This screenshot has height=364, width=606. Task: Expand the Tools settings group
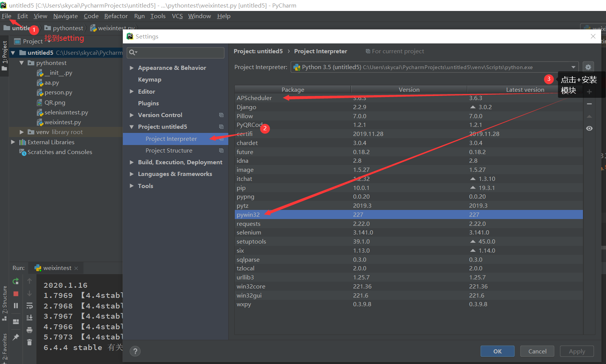click(132, 186)
